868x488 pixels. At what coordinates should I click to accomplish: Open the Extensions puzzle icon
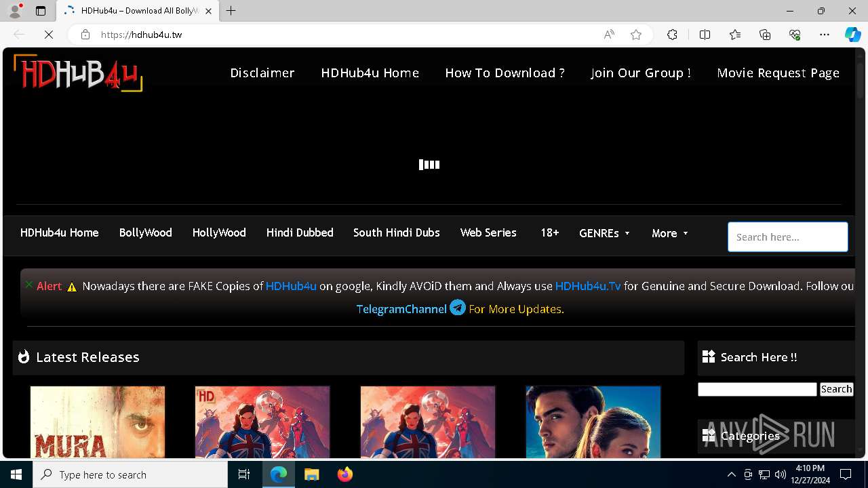click(x=672, y=35)
